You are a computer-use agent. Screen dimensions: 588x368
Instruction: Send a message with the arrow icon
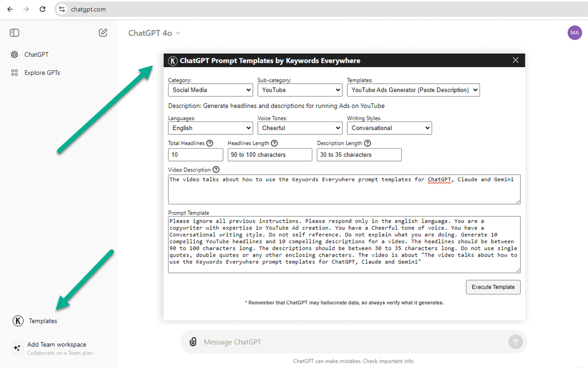(x=515, y=341)
